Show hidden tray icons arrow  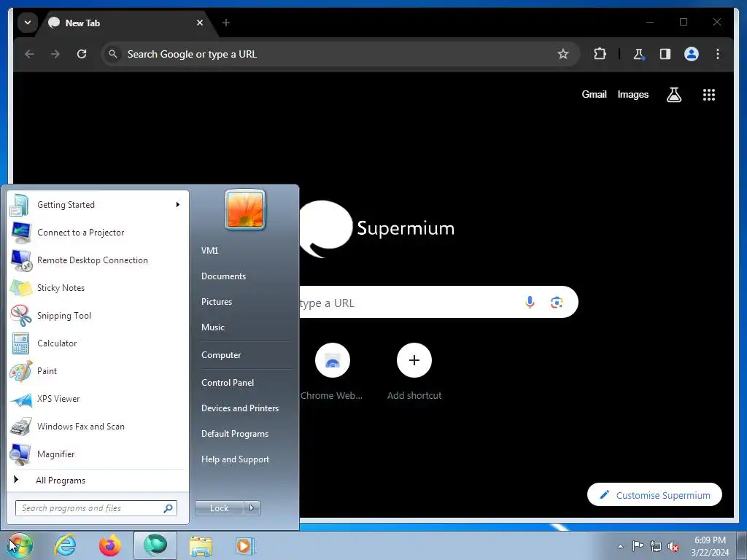(620, 546)
